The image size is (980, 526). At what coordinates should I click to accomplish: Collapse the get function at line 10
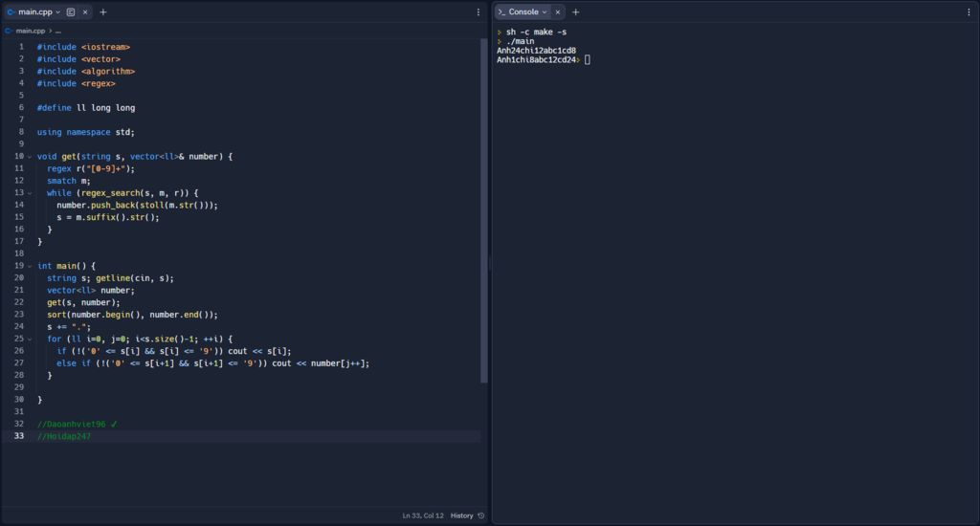pos(29,157)
